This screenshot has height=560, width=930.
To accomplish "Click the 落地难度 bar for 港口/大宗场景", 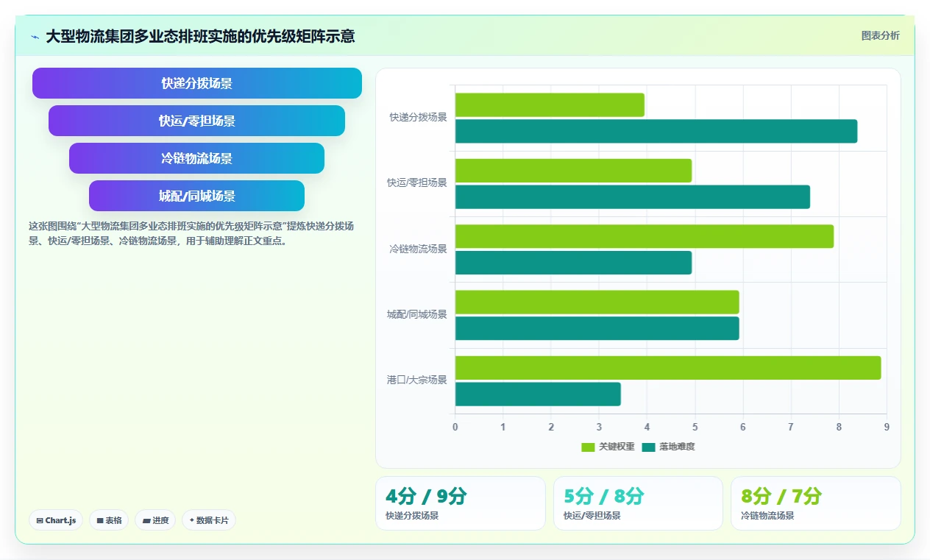I will (538, 394).
